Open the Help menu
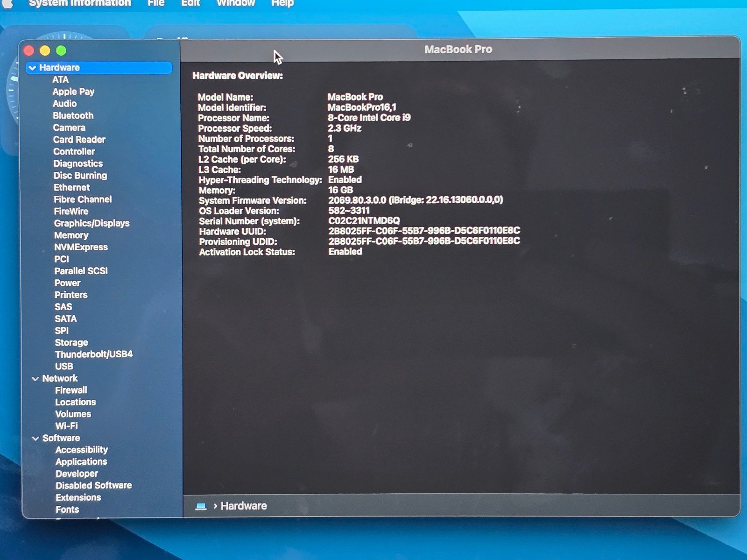The height and width of the screenshot is (560, 747). 282,3
